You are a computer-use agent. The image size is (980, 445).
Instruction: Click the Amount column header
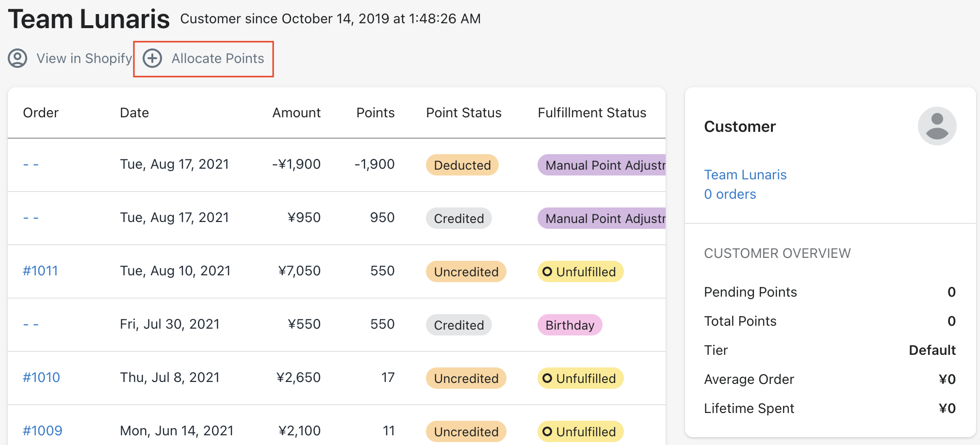pos(296,113)
